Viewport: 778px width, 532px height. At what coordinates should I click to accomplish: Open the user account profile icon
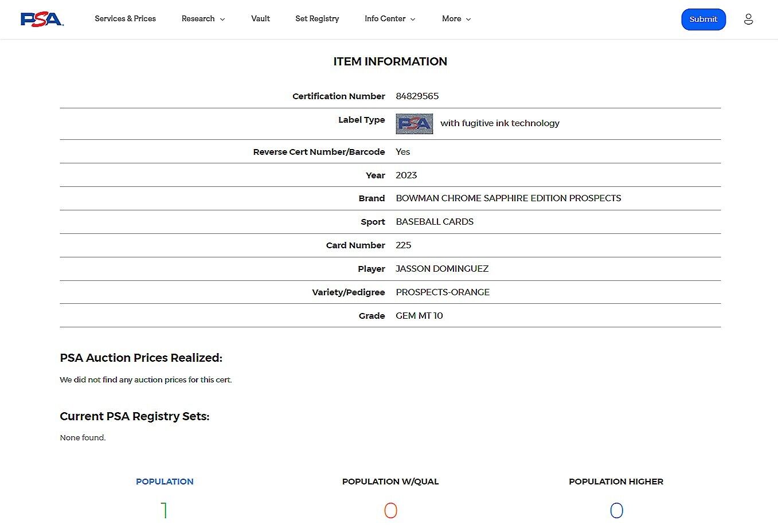click(748, 19)
